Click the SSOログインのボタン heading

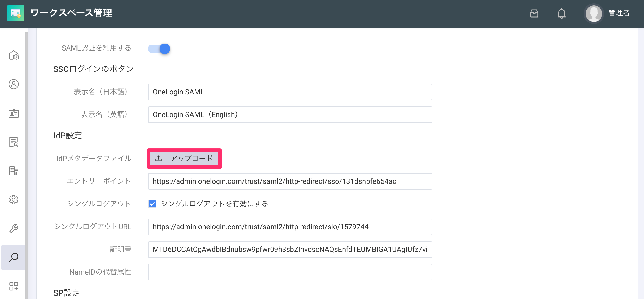(93, 69)
